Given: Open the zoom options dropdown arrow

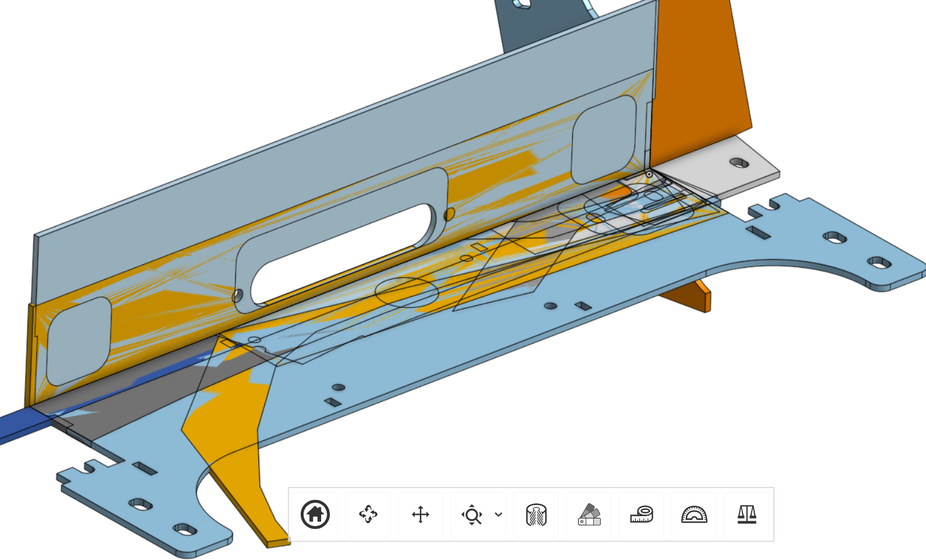Looking at the screenshot, I should click(x=498, y=514).
